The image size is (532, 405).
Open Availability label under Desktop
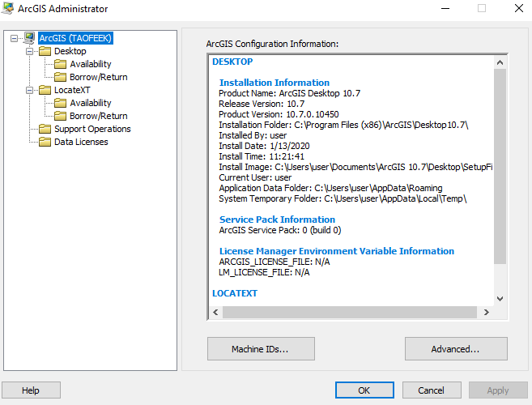coord(91,64)
